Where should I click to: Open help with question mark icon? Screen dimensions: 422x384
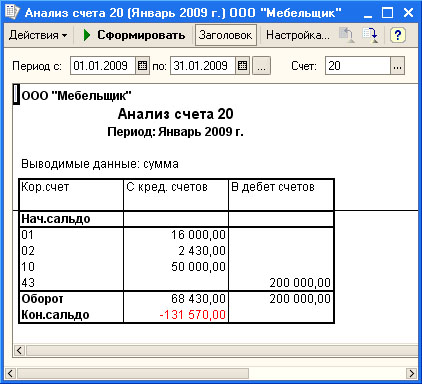click(397, 35)
